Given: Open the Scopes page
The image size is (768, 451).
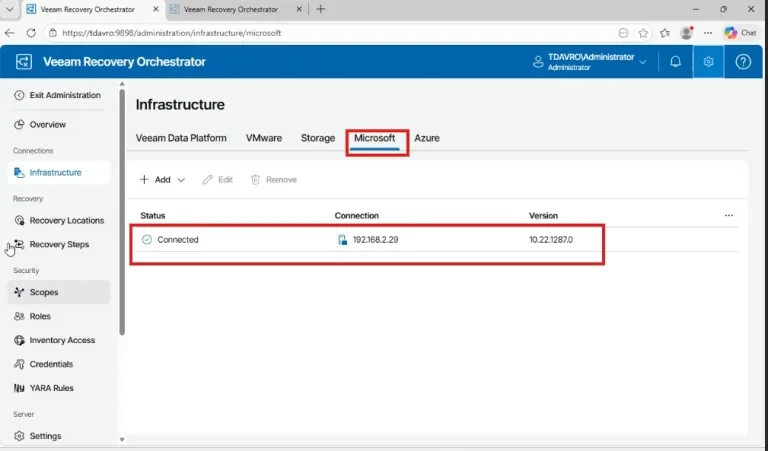Looking at the screenshot, I should [44, 292].
